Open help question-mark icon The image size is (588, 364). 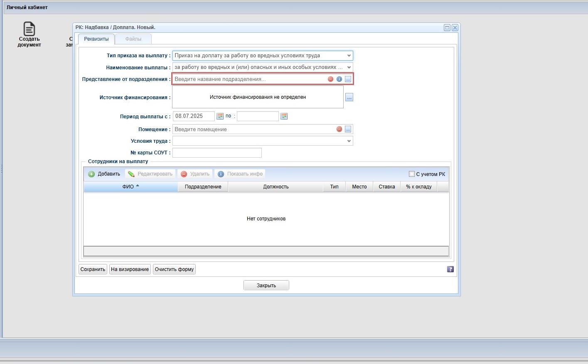[x=450, y=269]
